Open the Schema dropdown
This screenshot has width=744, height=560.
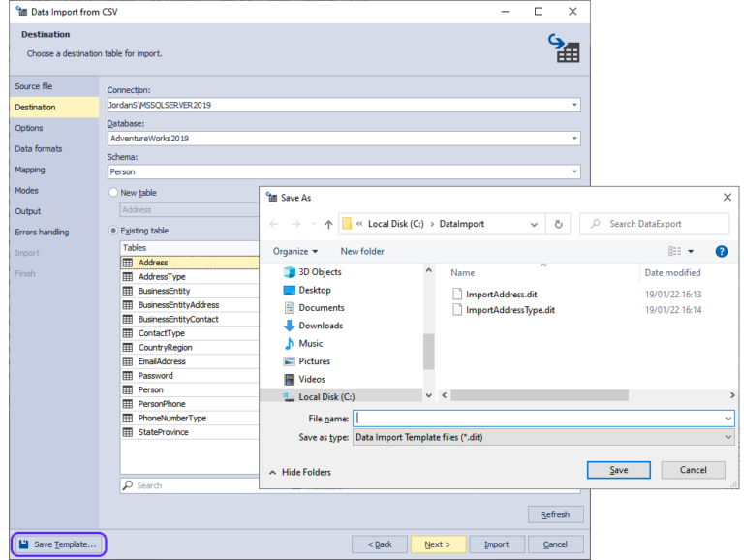point(574,171)
